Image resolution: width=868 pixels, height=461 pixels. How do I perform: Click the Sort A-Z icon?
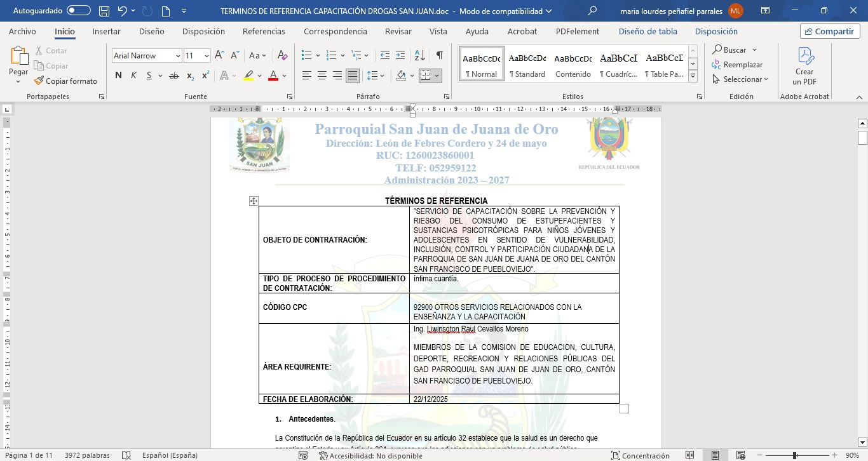419,56
